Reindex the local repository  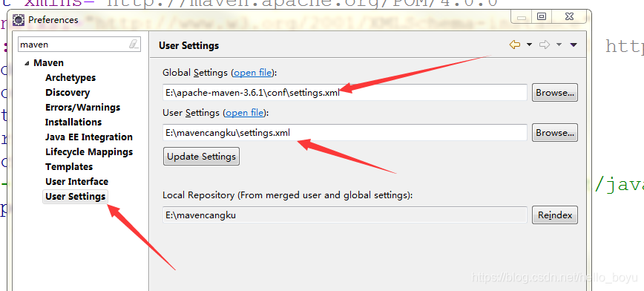[x=555, y=215]
